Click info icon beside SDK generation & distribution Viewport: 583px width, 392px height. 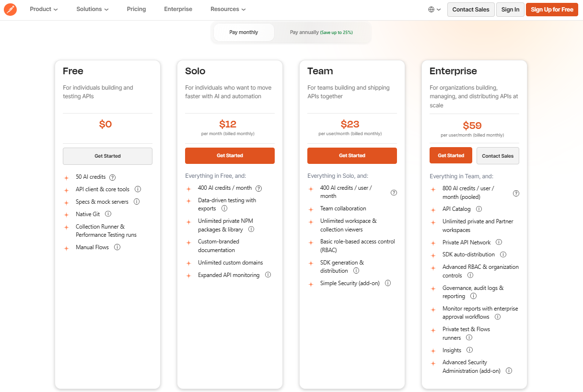(x=356, y=271)
